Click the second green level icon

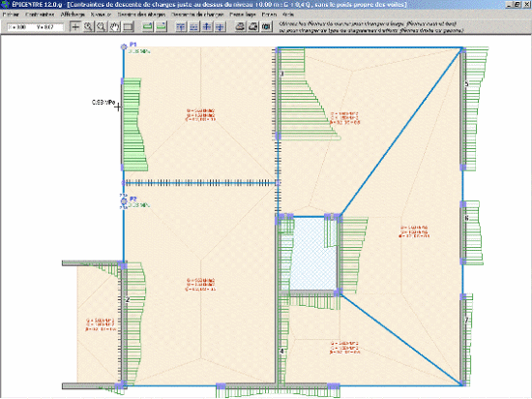162,26
